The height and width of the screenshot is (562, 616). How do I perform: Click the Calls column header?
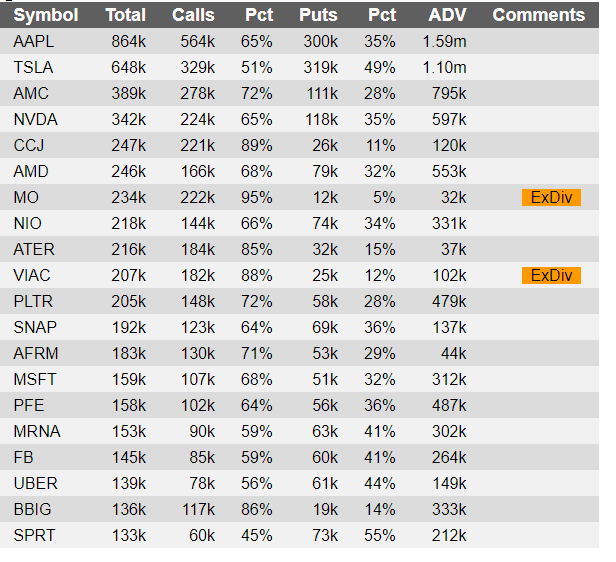193,15
